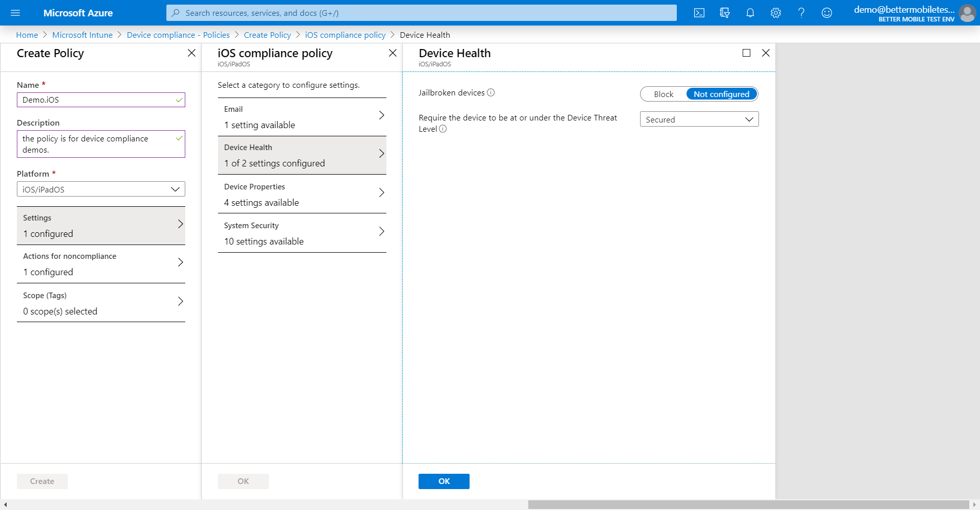
Task: Open the feedback smiley icon
Action: point(827,13)
